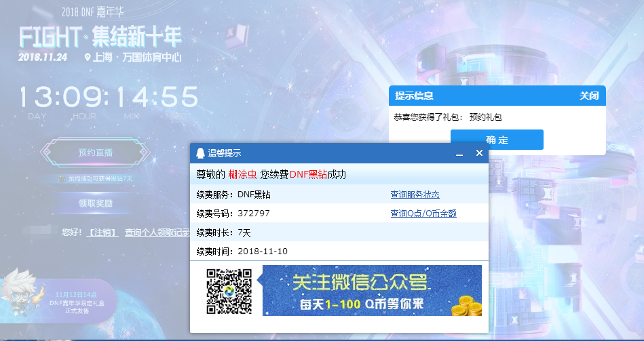Screen dimensions: 644x341
Task: Click 每天1-100 Q币等你来 banner text
Action: coord(362,304)
